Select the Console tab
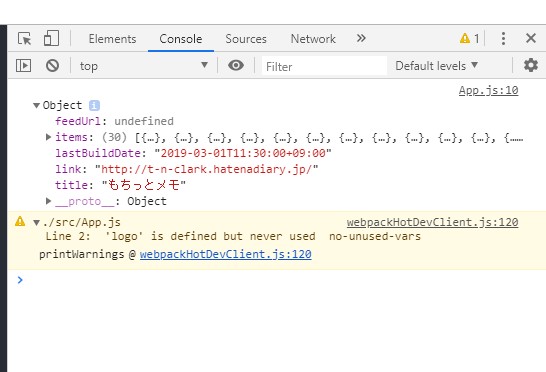This screenshot has height=372, width=546. (181, 39)
